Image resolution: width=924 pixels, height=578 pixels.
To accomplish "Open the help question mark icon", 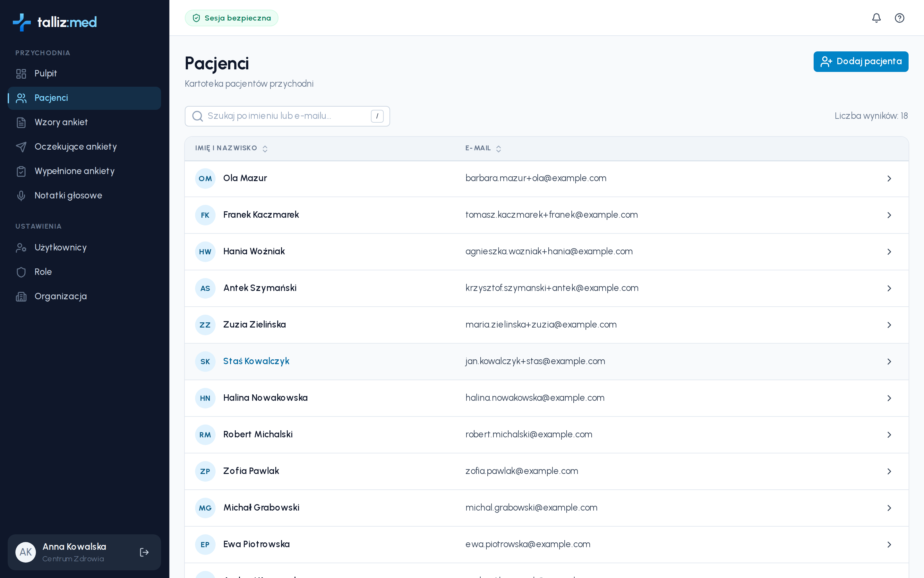I will [899, 18].
